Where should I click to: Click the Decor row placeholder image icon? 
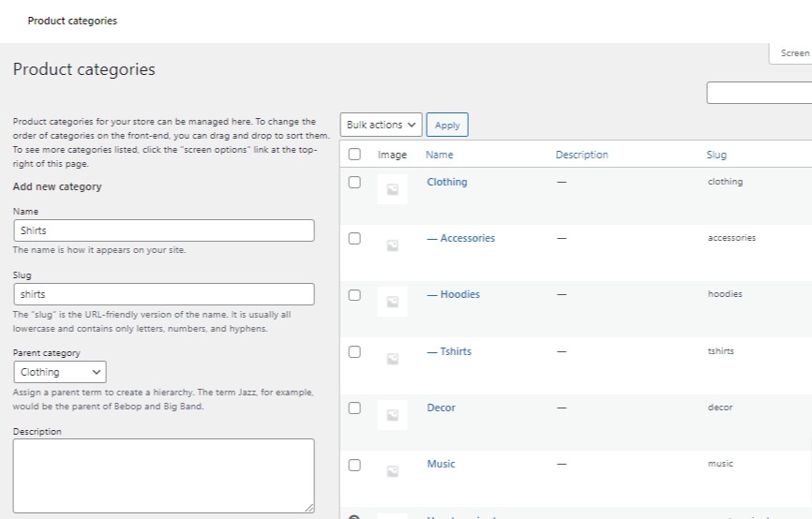[x=392, y=414]
